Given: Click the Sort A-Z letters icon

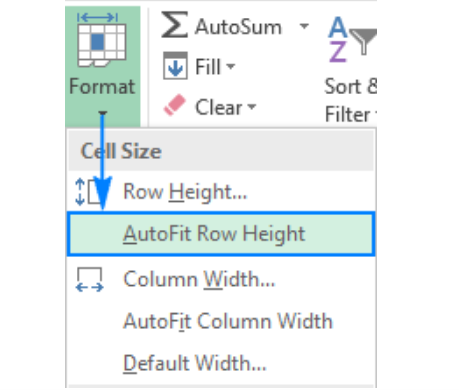Looking at the screenshot, I should point(338,40).
